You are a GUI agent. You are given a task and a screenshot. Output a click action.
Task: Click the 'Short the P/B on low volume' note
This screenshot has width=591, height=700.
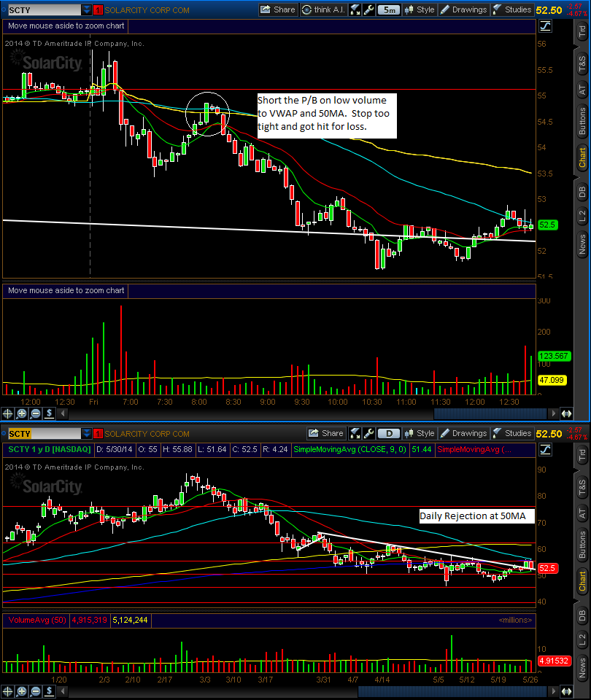pyautogui.click(x=327, y=115)
